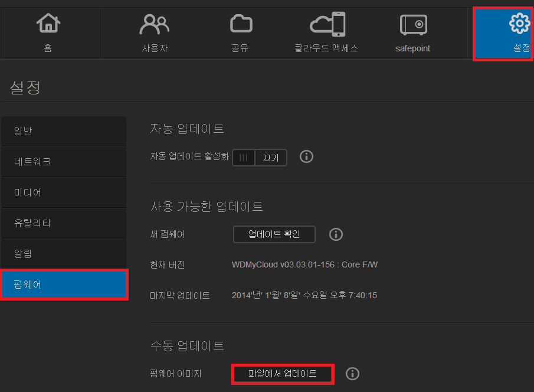Switch to 알림 settings

63,254
